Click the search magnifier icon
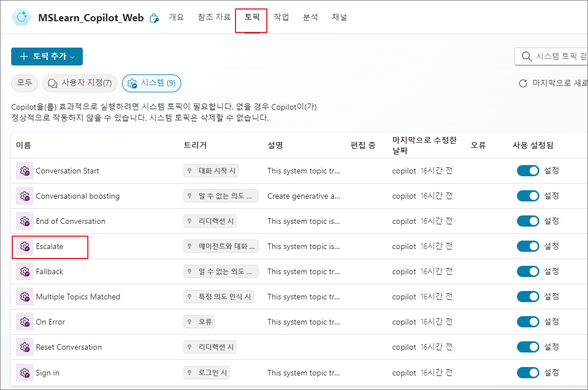The height and width of the screenshot is (390, 588). 526,57
